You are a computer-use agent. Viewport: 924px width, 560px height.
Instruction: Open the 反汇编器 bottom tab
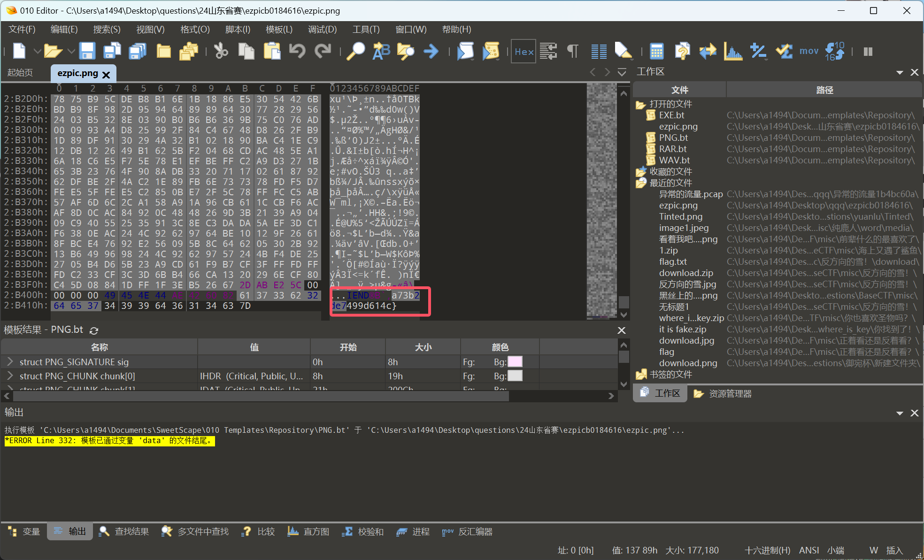pos(467,531)
